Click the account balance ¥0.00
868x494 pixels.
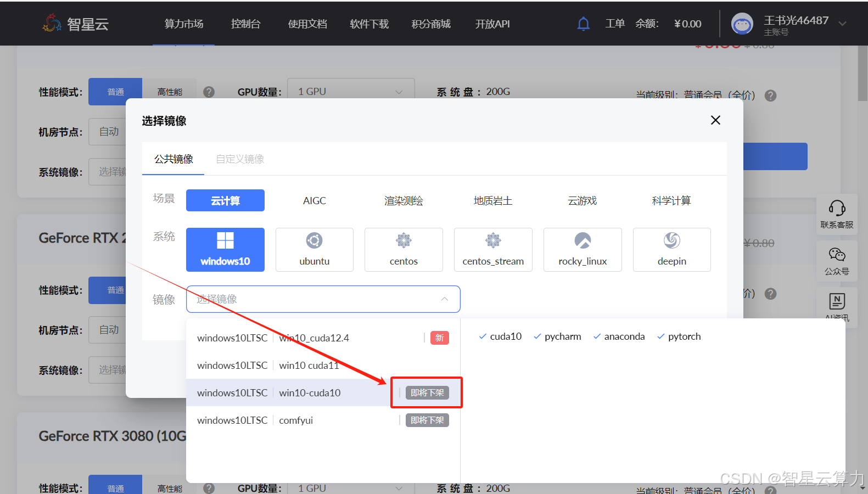[687, 24]
